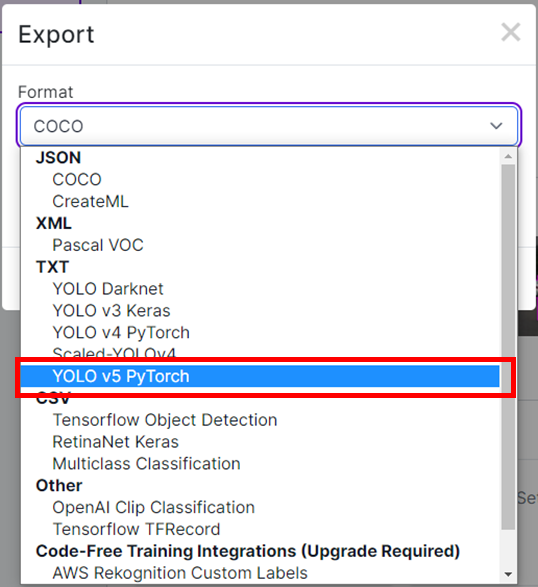This screenshot has height=587, width=538.
Task: Choose Tensorflow Object Detection CSV format
Action: tap(165, 420)
